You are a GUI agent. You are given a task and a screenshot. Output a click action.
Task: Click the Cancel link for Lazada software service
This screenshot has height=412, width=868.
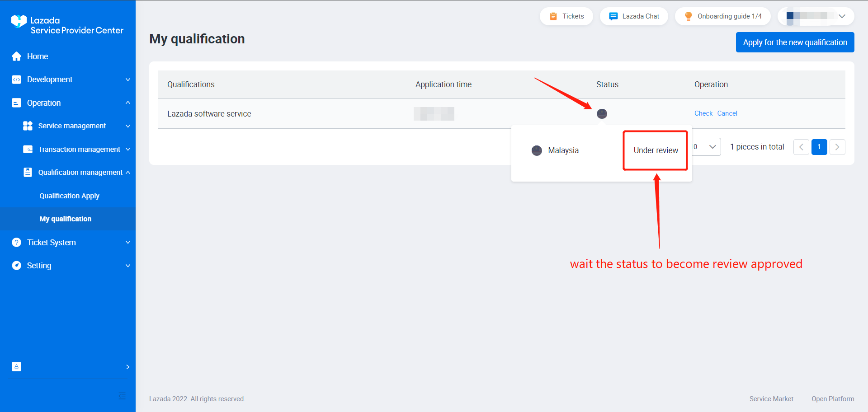point(727,113)
